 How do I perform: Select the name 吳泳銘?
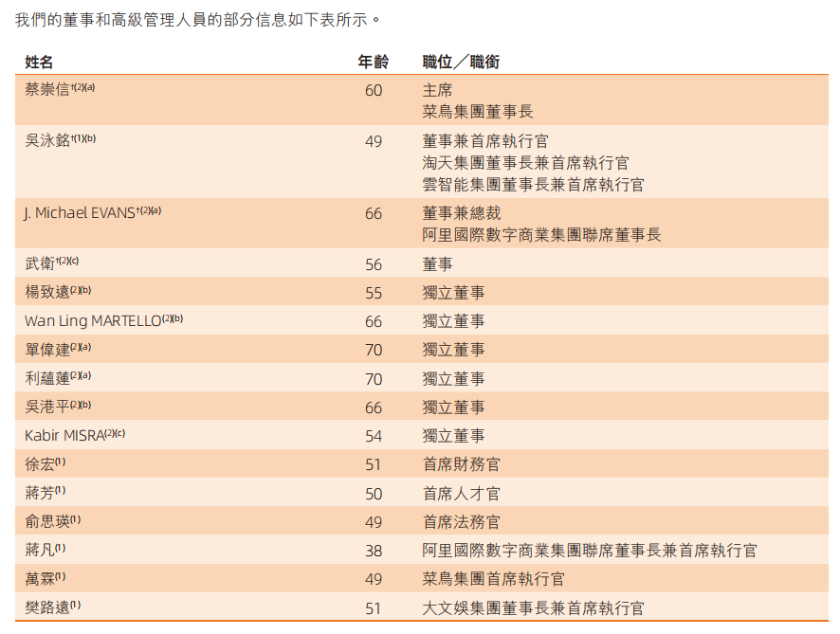(x=47, y=140)
